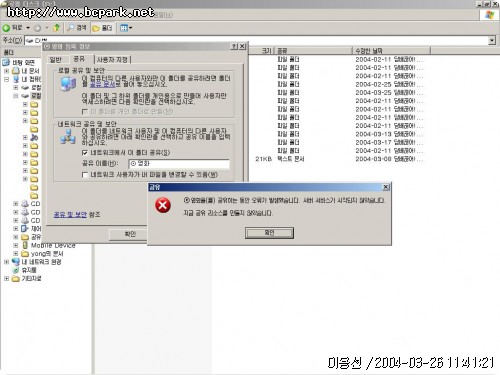Select the row dated 2004-03-17
Screen dimensions: 500x375
[x=339, y=142]
